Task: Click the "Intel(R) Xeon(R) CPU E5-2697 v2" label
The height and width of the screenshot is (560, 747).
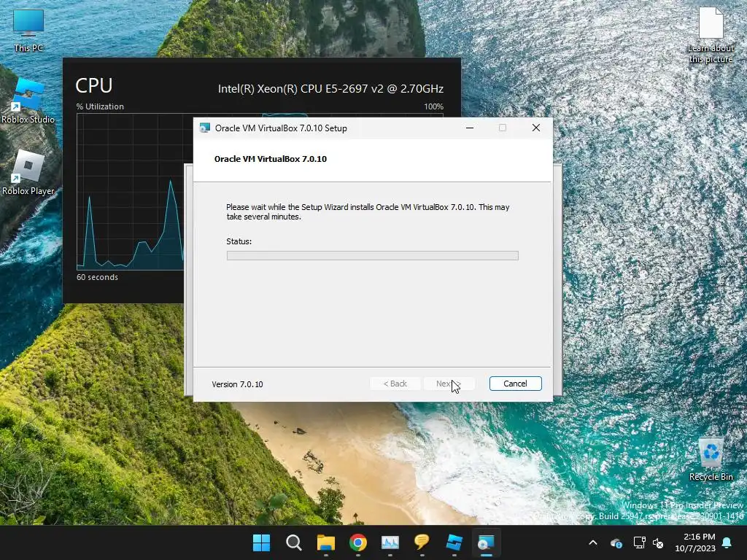Action: 330,88
